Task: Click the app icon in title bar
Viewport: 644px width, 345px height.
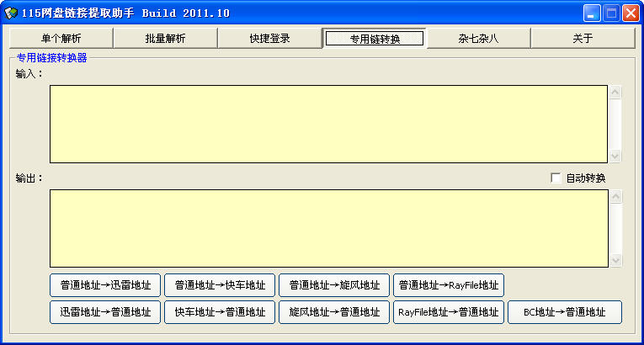Action: (11, 13)
